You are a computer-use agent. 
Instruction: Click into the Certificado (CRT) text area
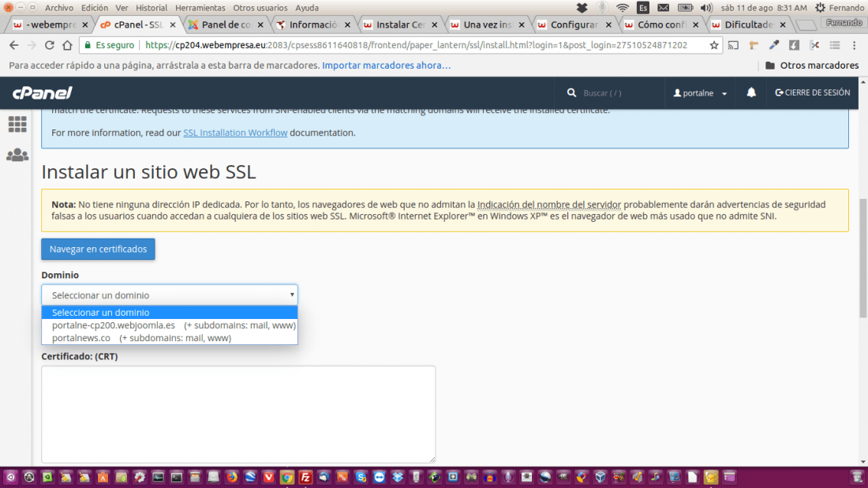point(238,415)
